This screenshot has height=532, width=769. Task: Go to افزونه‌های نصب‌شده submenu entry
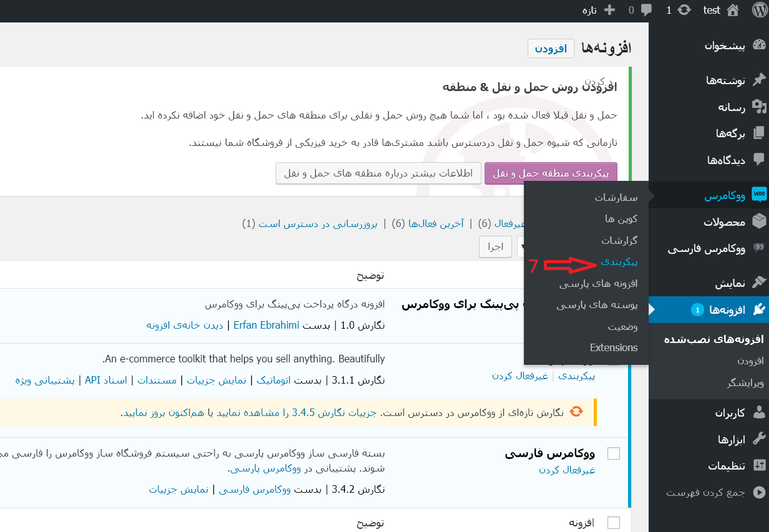click(713, 339)
